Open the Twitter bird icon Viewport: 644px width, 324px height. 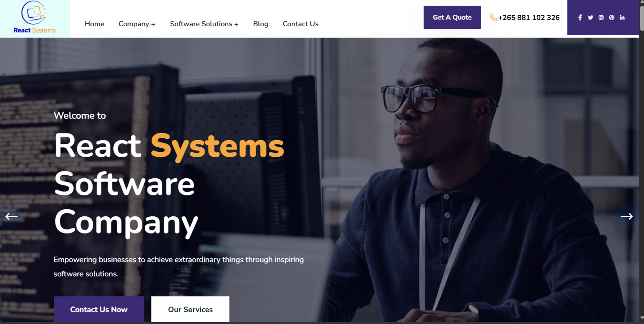591,18
